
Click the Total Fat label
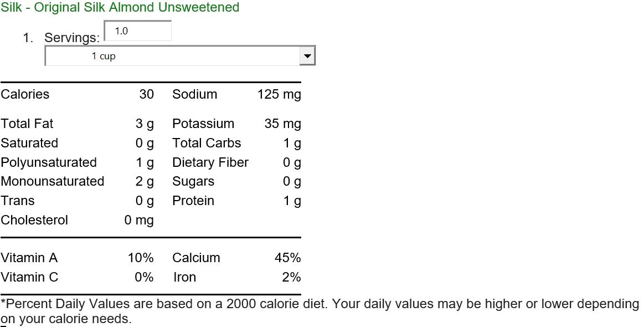point(27,124)
